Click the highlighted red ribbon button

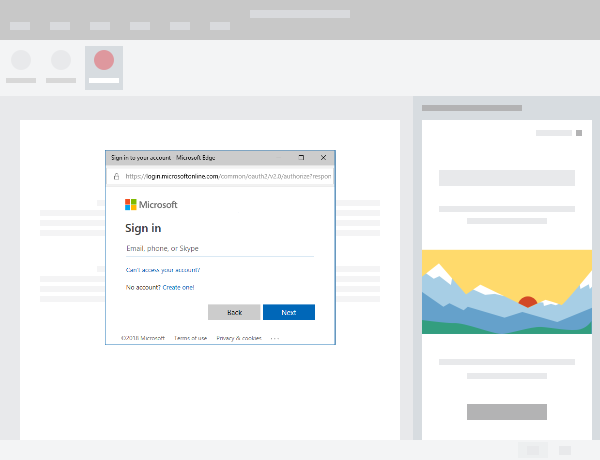[104, 61]
